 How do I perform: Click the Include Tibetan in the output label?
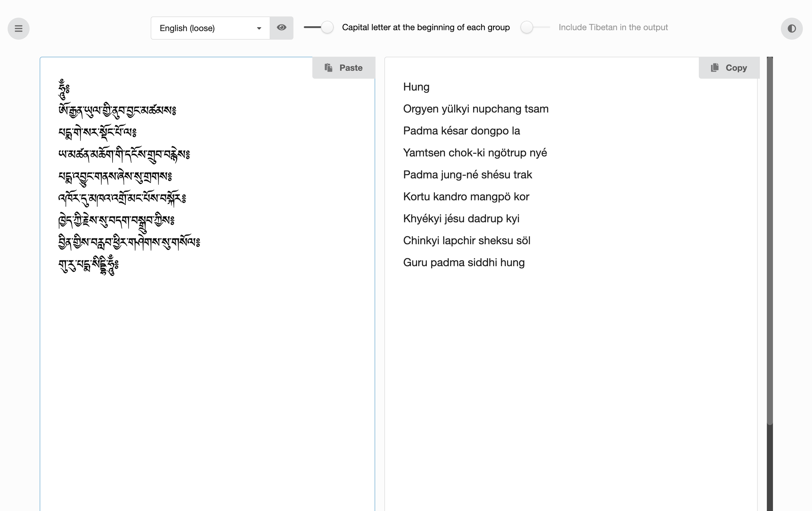(613, 27)
